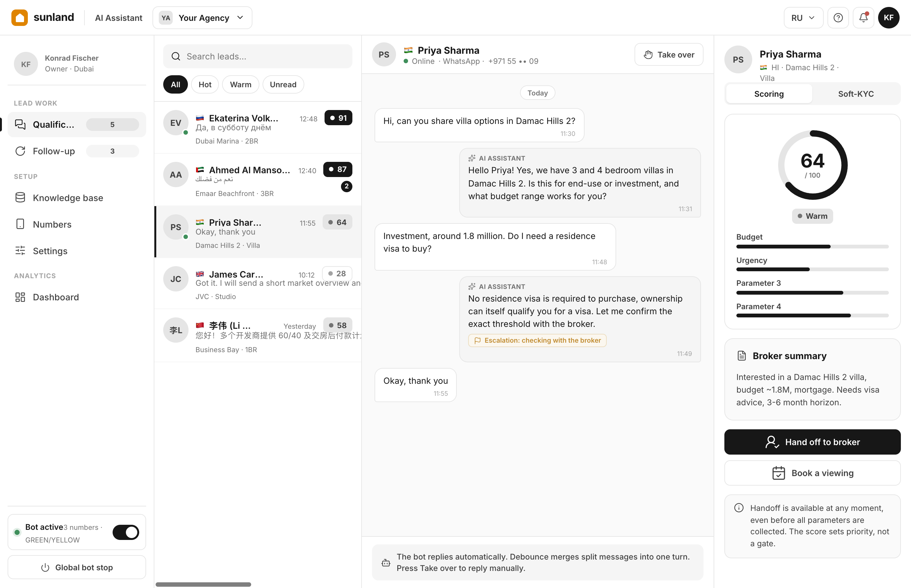Click the score badge 91 on Ekaterina
This screenshot has width=911, height=588.
[x=338, y=118]
